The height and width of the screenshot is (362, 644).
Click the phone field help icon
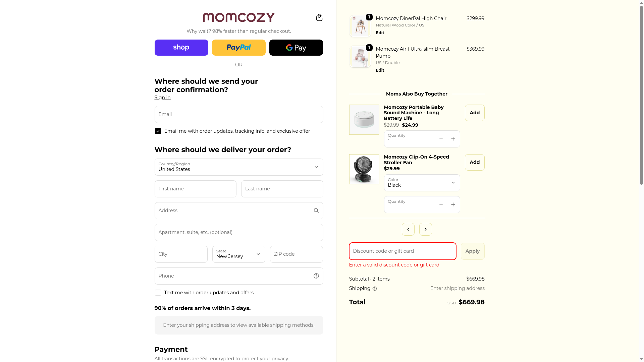click(316, 276)
